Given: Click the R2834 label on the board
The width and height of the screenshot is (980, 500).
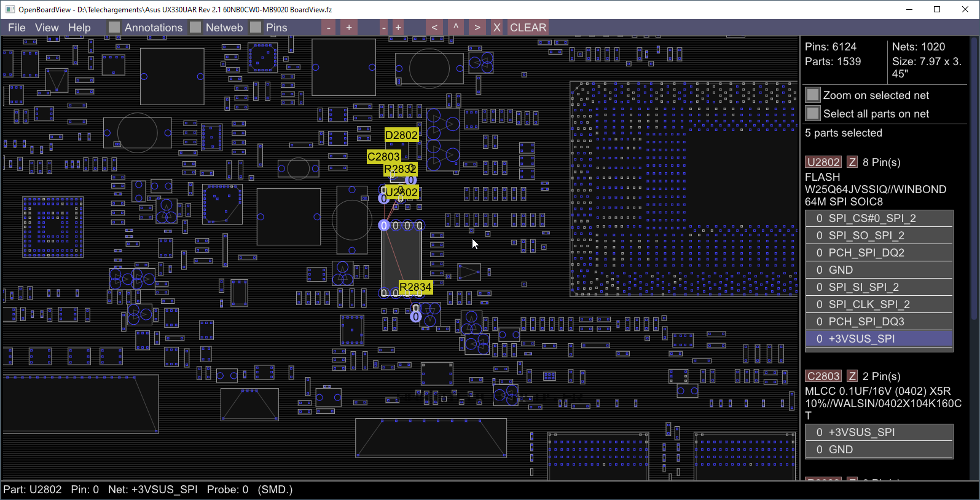Looking at the screenshot, I should click(x=415, y=287).
